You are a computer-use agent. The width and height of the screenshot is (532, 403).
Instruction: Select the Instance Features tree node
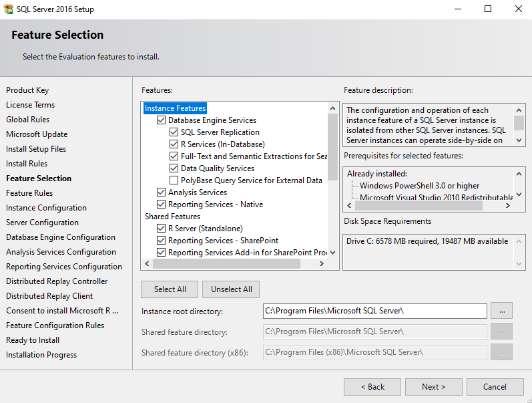tap(175, 108)
